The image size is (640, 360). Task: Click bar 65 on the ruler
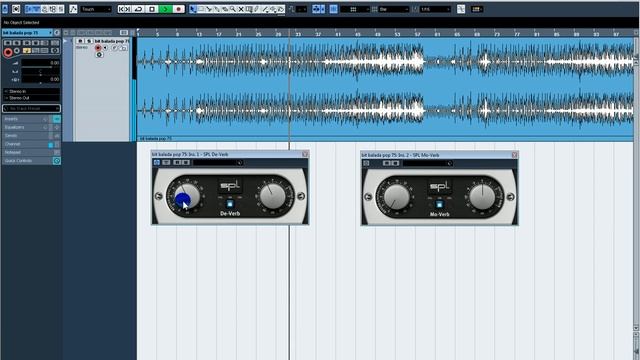[x=458, y=34]
